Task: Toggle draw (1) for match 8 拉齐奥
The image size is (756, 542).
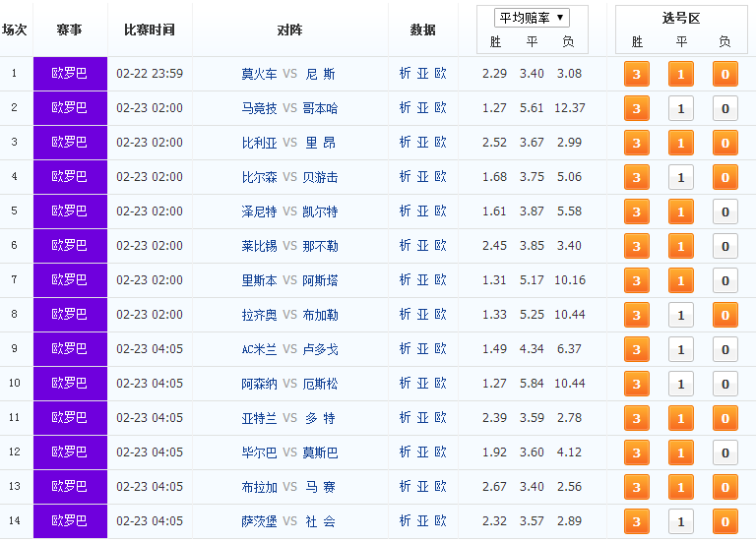Action: point(681,315)
